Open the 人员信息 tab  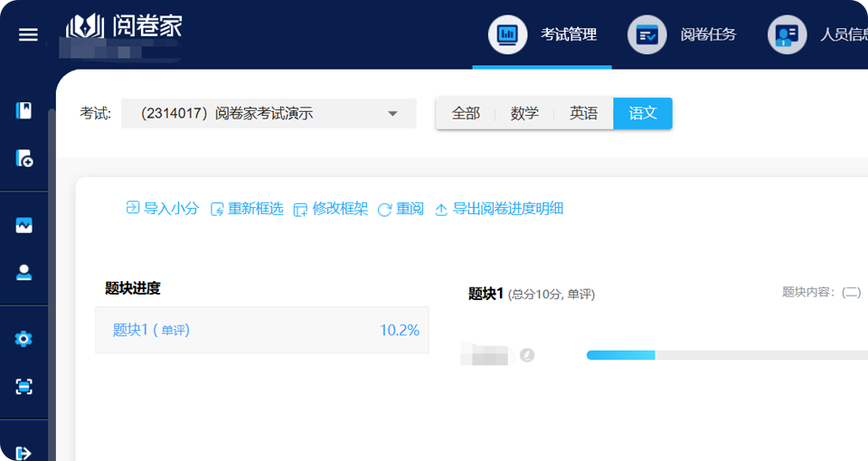818,35
